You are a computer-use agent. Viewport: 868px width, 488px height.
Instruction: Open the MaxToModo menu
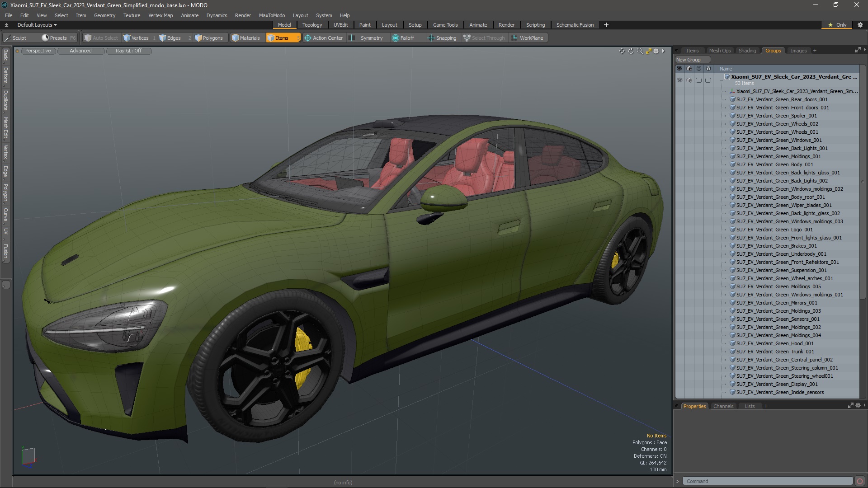click(272, 15)
